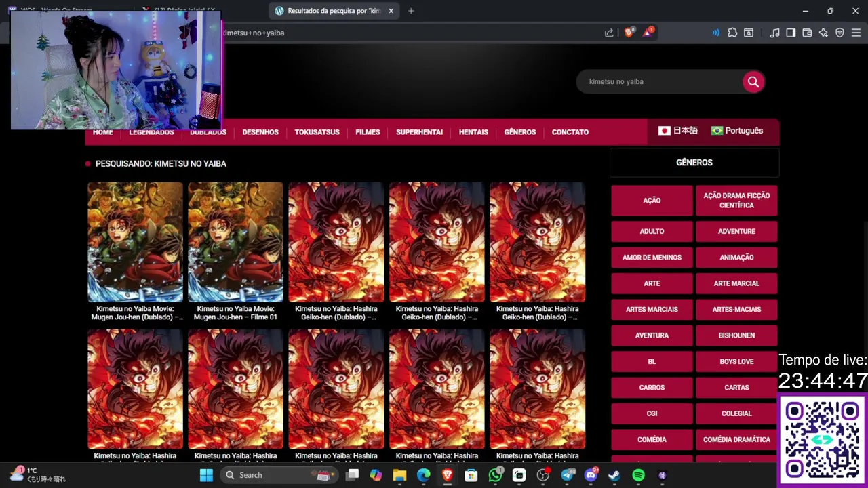Open the weather widget in taskbar
The height and width of the screenshot is (488, 868).
click(x=39, y=474)
